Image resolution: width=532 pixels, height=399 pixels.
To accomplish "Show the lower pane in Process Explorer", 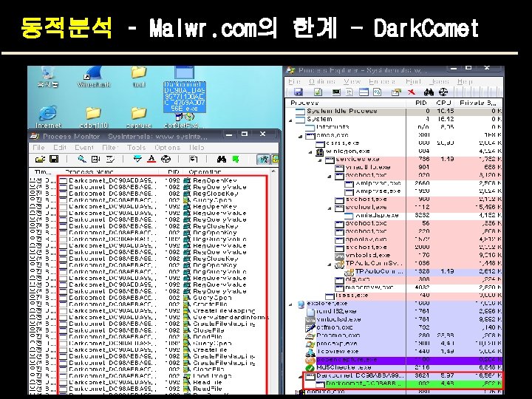I will point(364,92).
